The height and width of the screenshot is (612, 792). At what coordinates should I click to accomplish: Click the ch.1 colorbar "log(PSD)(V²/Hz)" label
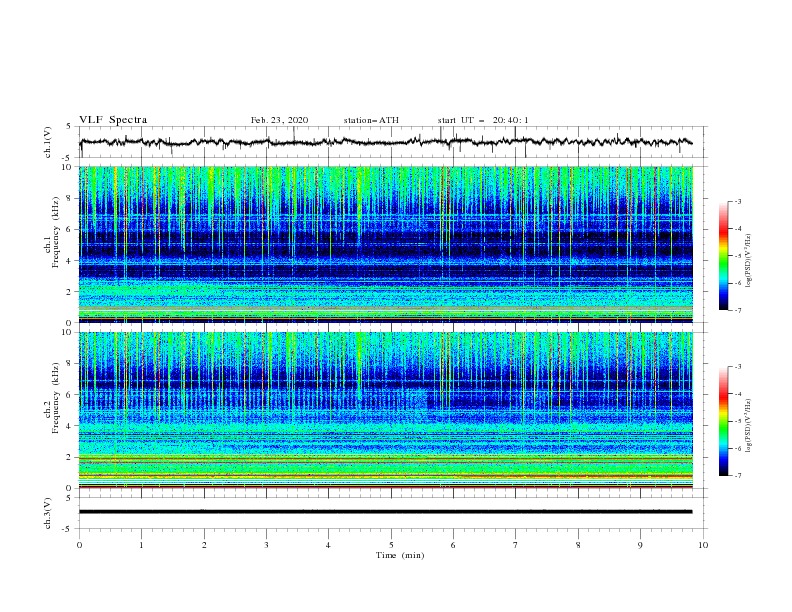click(749, 261)
